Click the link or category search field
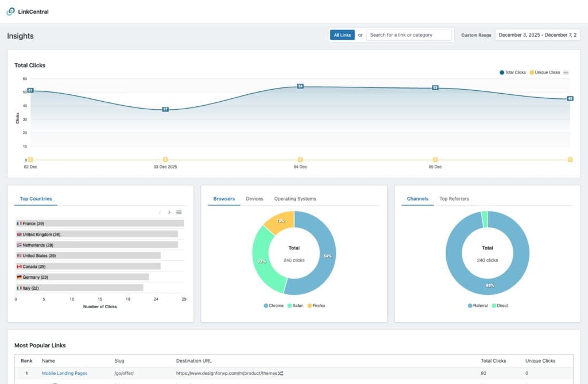Viewport: 588px width, 384px height. coord(409,35)
